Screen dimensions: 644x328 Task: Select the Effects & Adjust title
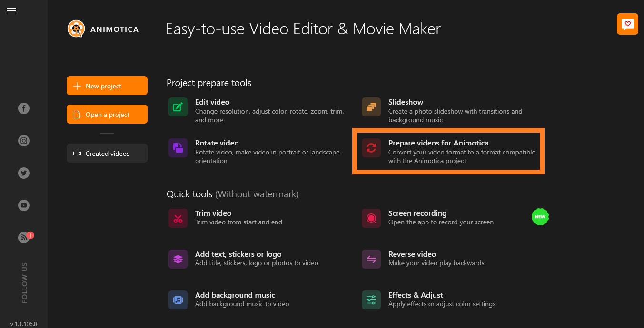416,295
